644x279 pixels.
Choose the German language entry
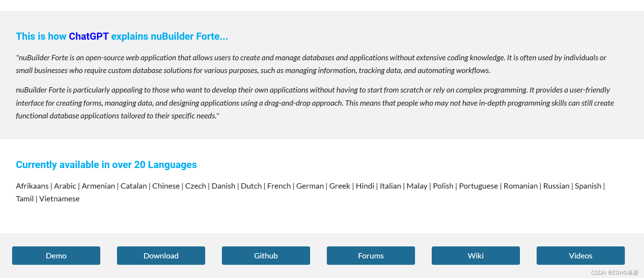pos(310,186)
